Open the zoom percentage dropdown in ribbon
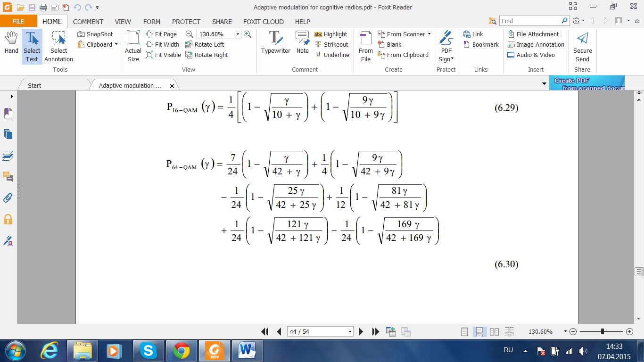 [x=238, y=34]
